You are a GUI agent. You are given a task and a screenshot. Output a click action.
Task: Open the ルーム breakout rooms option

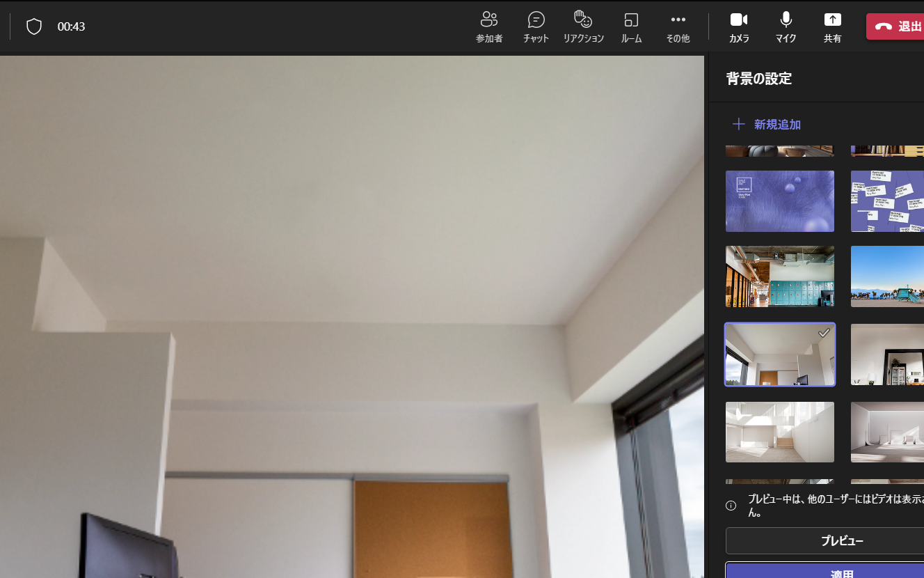[631, 27]
